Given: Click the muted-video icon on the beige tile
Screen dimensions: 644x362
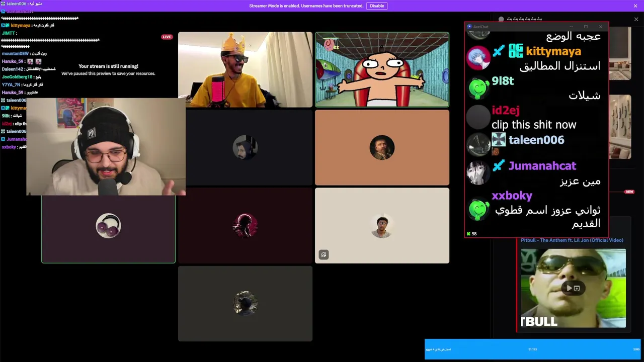Looking at the screenshot, I should (x=324, y=255).
